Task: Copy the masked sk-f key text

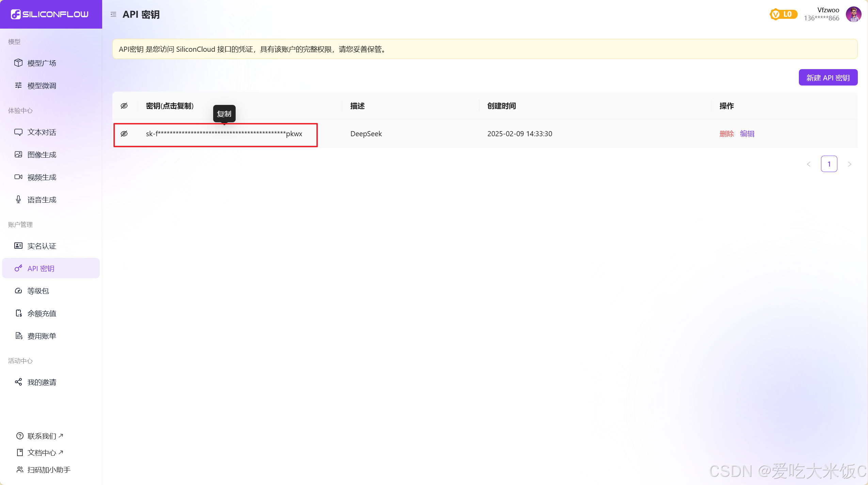Action: point(224,134)
